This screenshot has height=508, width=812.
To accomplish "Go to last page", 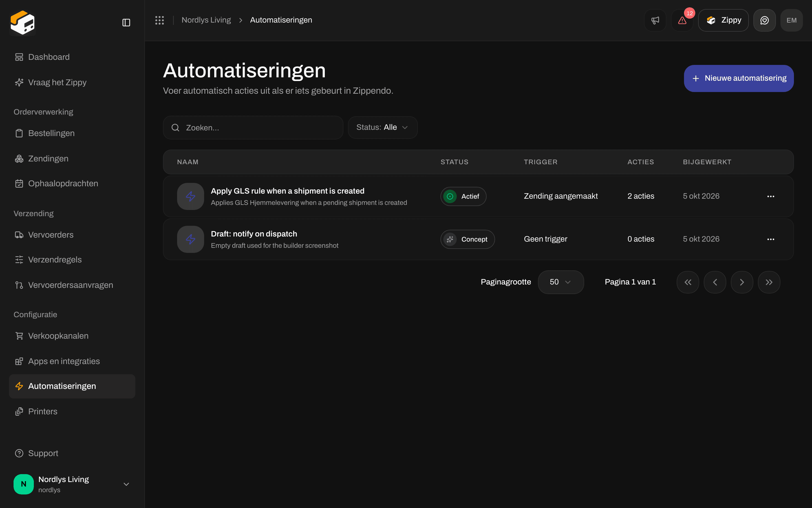I will click(x=769, y=282).
